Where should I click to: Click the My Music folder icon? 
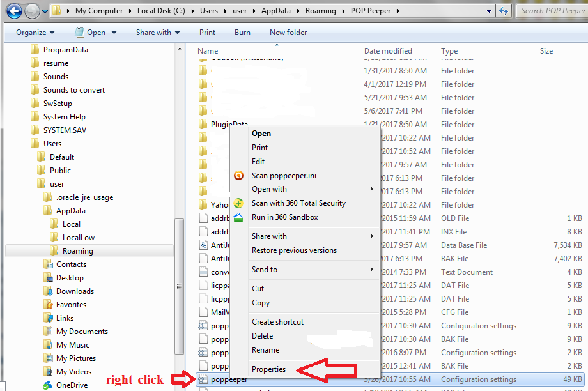tap(48, 344)
